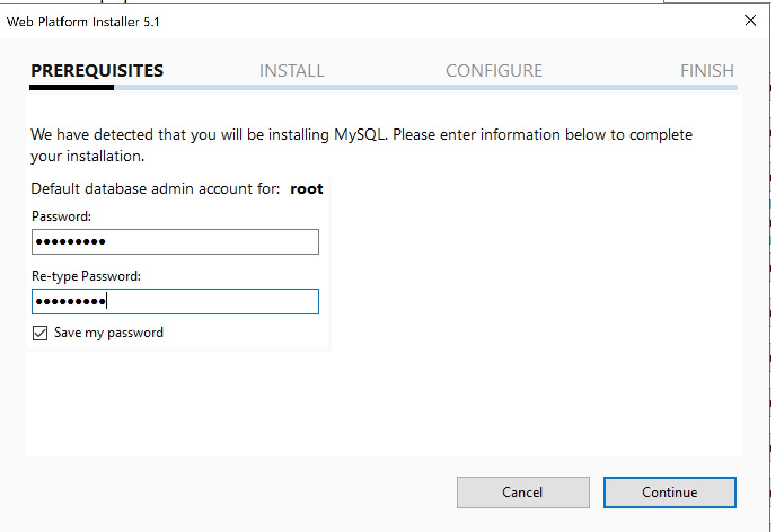This screenshot has width=771, height=532.
Task: Click the empty white area below the form
Action: tap(384, 403)
